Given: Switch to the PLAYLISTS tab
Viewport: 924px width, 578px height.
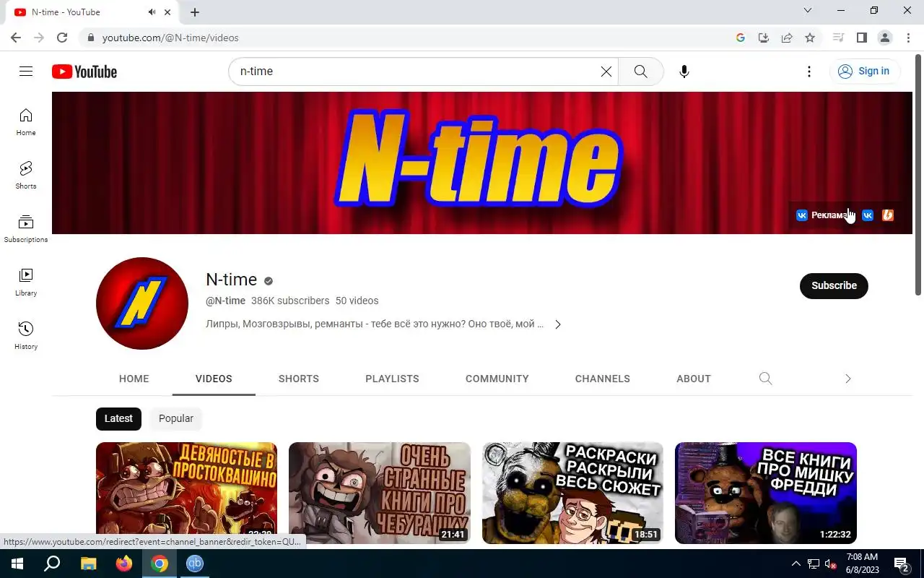Looking at the screenshot, I should pyautogui.click(x=392, y=379).
